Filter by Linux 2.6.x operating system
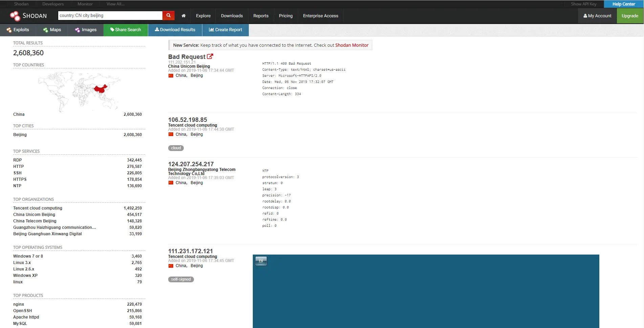The width and height of the screenshot is (644, 328). click(24, 269)
